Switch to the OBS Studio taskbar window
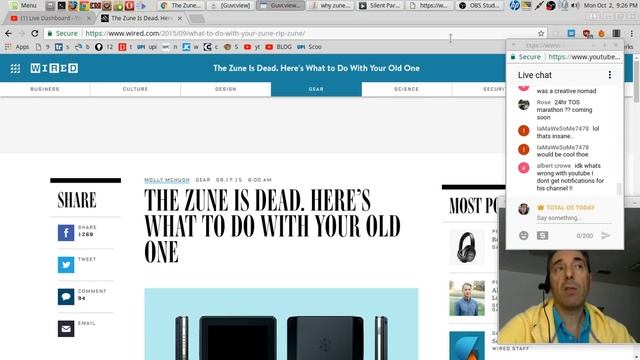 [x=480, y=5]
